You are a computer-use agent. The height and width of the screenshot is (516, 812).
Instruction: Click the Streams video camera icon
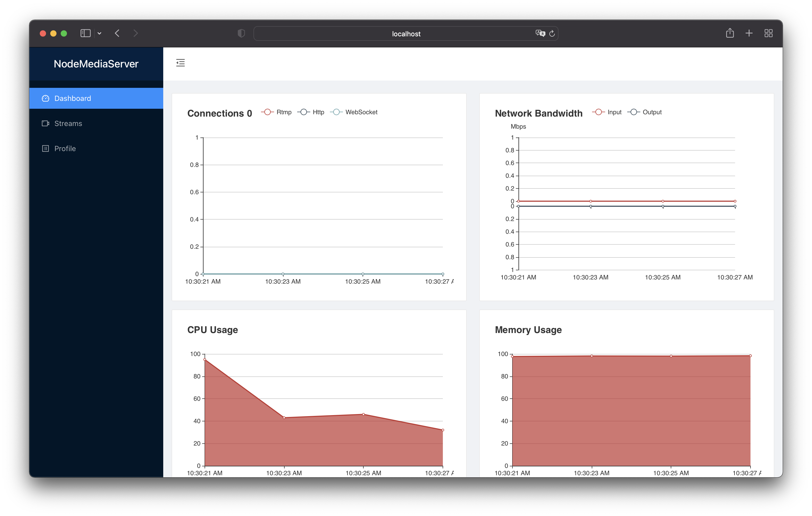[46, 123]
